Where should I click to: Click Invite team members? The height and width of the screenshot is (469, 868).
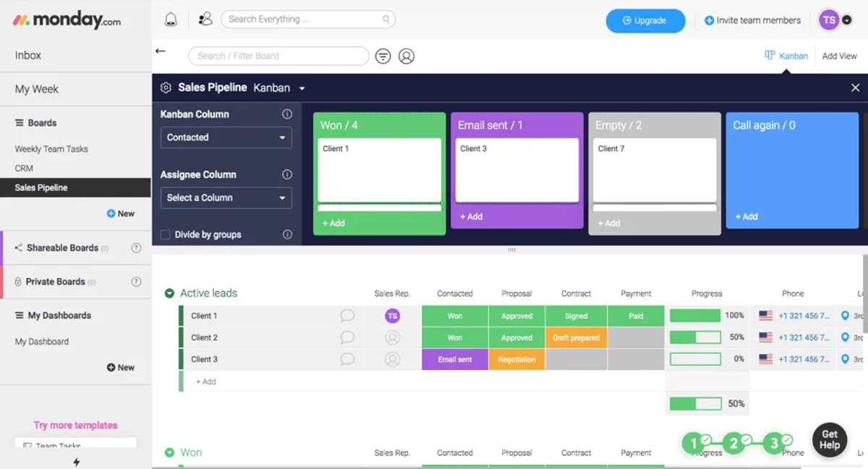pos(752,20)
